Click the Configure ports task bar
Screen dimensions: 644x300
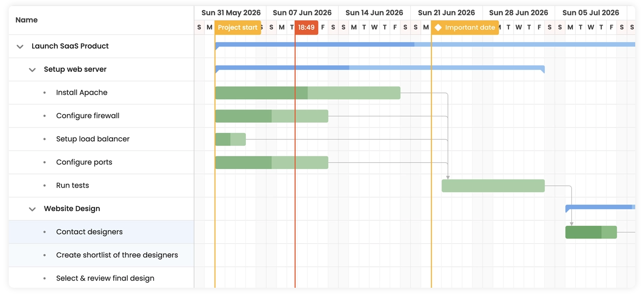point(272,162)
